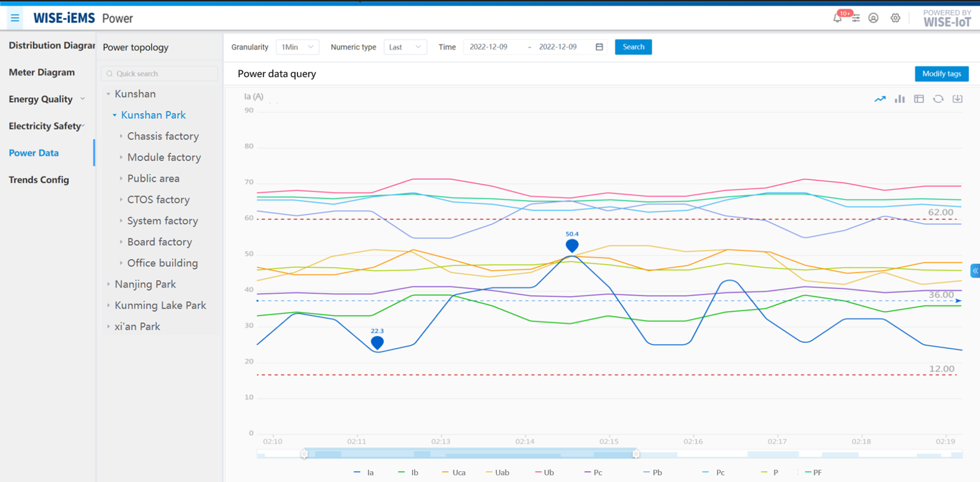980x482 pixels.
Task: Click the 36.00 average line label
Action: pos(941,295)
